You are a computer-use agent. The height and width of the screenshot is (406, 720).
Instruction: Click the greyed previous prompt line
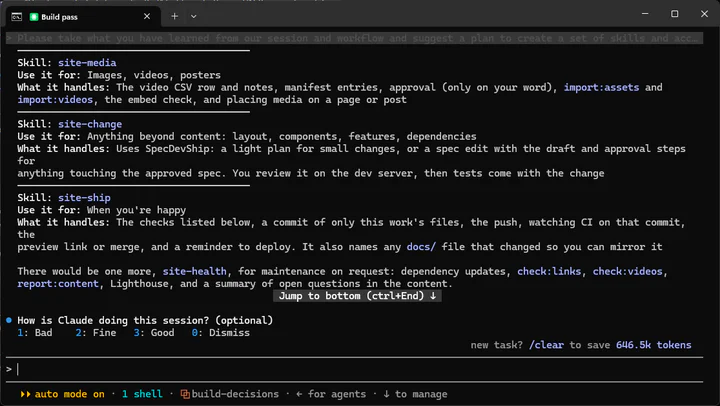click(x=354, y=38)
